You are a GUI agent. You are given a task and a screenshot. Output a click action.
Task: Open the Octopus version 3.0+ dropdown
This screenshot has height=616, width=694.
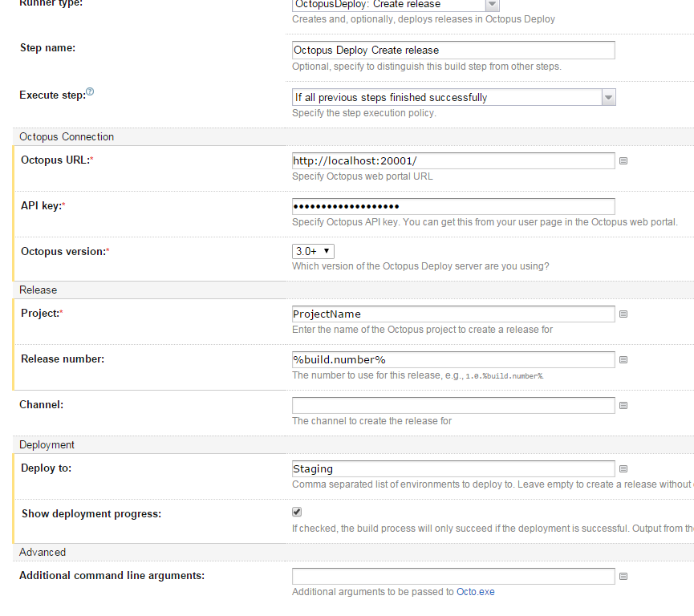pyautogui.click(x=313, y=251)
